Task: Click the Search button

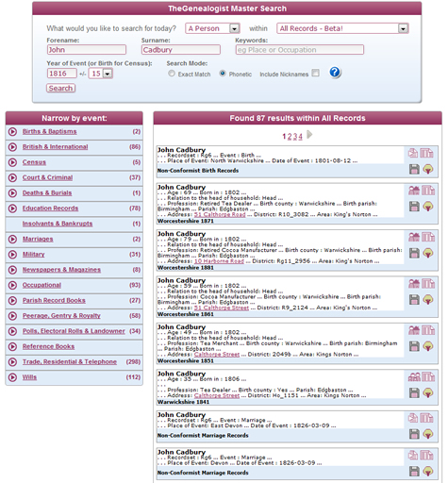Action: pyautogui.click(x=61, y=88)
